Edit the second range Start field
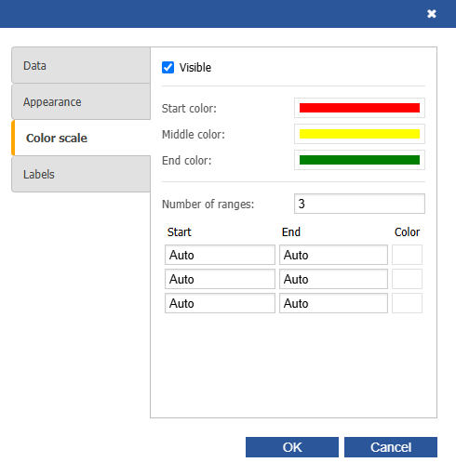Image resolution: width=456 pixels, height=476 pixels. pos(220,279)
